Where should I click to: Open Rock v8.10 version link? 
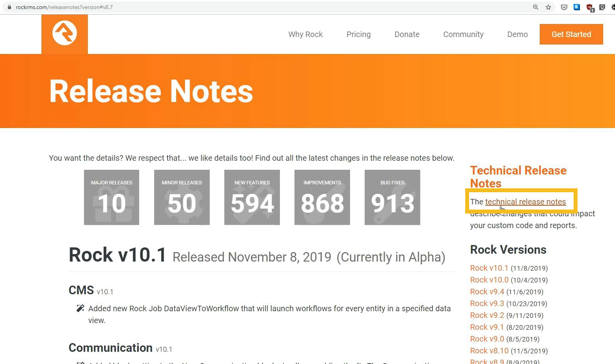click(489, 351)
